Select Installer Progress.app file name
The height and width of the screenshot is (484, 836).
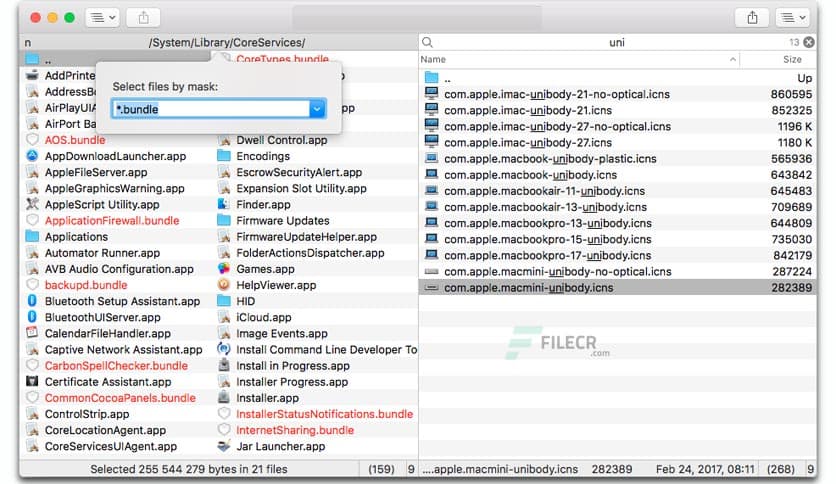click(x=292, y=382)
